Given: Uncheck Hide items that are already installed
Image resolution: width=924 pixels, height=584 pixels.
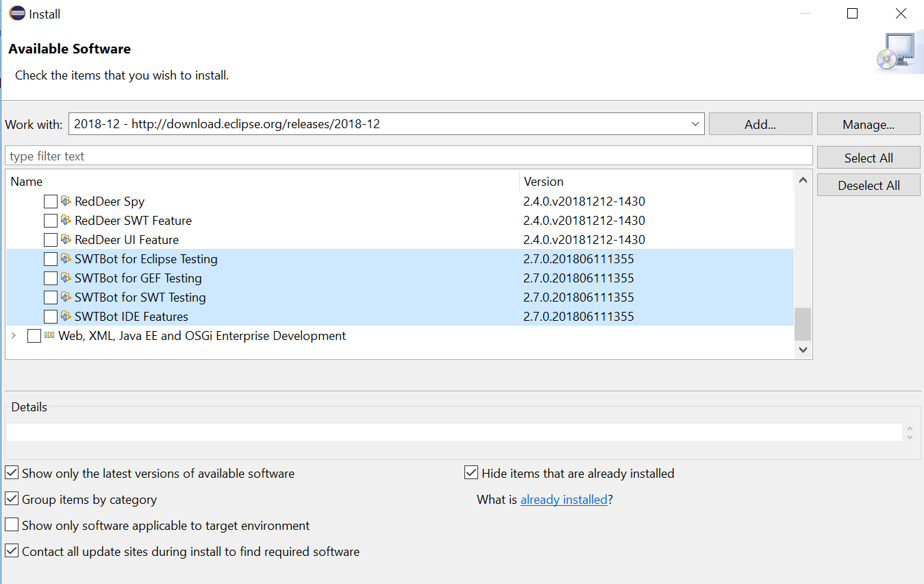Looking at the screenshot, I should click(471, 473).
